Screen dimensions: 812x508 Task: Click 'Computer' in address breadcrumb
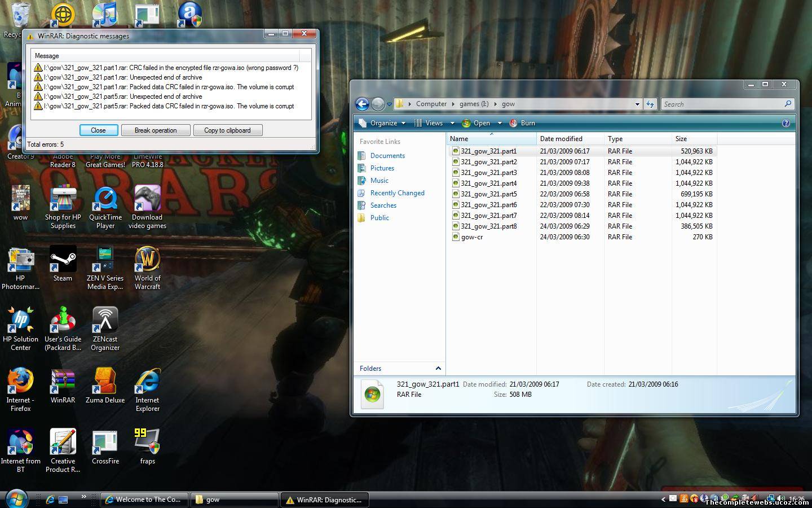[431, 104]
